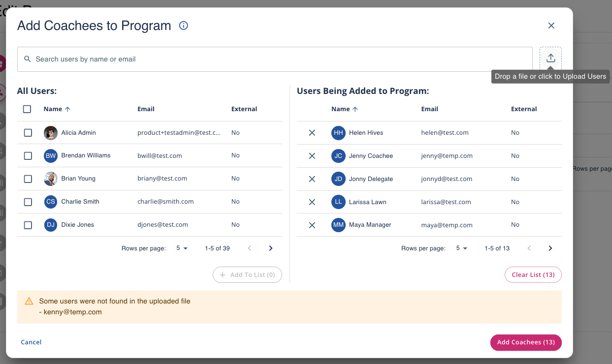
Task: Remove Helen Hives from the added list
Action: point(312,133)
